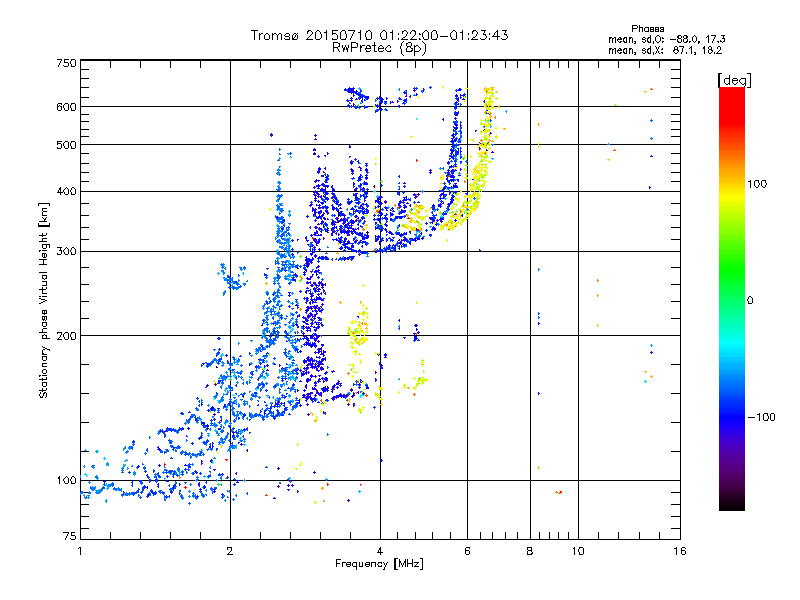Click the colorbar "-100" tick label
This screenshot has width=800, height=600.
pyautogui.click(x=761, y=417)
